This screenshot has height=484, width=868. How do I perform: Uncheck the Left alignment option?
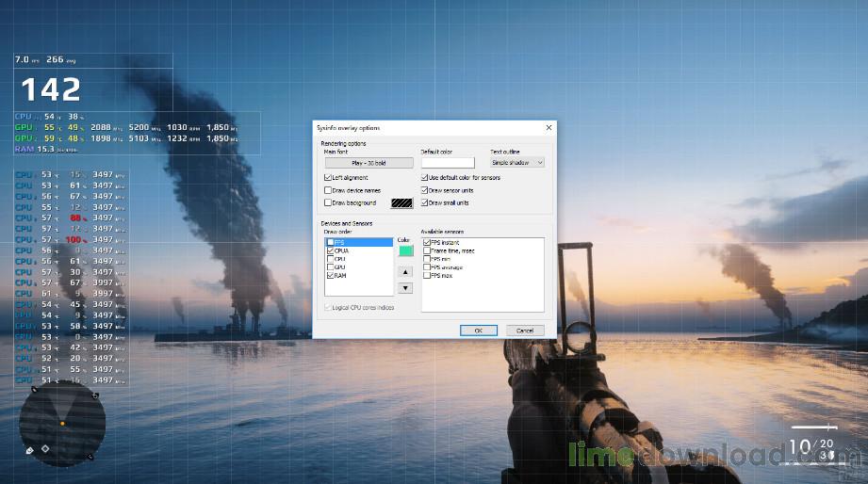pyautogui.click(x=328, y=177)
